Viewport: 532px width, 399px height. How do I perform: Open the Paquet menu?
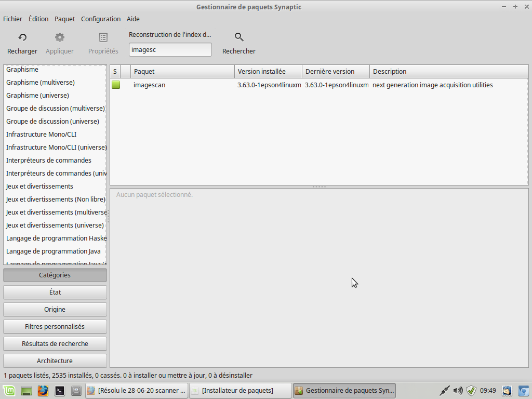[x=65, y=19]
